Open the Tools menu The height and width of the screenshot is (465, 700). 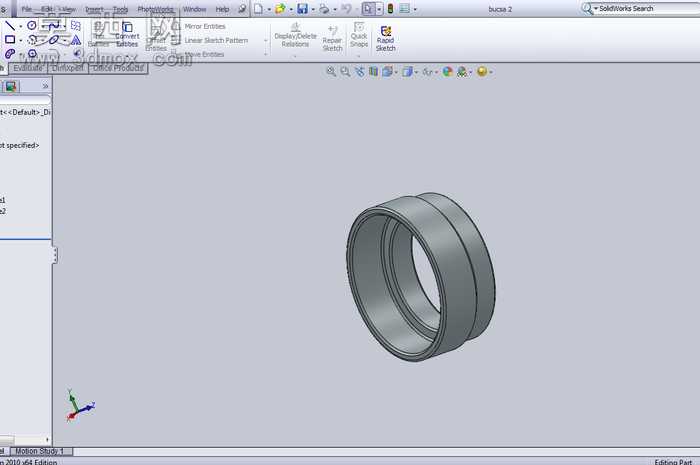(x=120, y=9)
